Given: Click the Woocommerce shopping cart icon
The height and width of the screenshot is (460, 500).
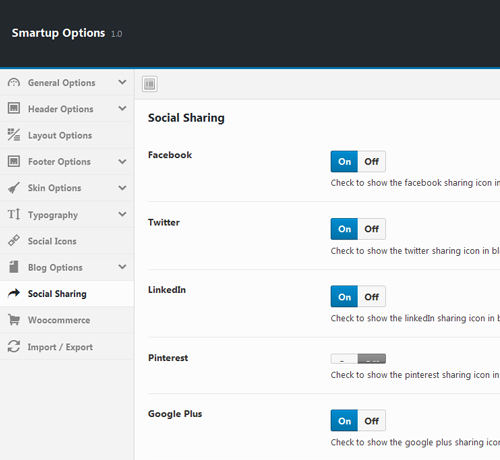Looking at the screenshot, I should point(14,320).
